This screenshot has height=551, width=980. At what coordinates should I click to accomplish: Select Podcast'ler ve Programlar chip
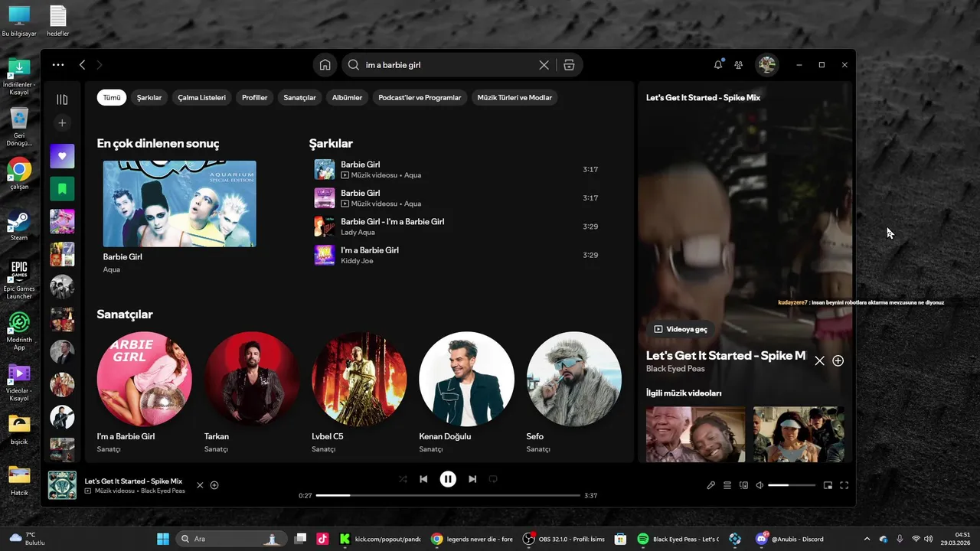point(420,98)
